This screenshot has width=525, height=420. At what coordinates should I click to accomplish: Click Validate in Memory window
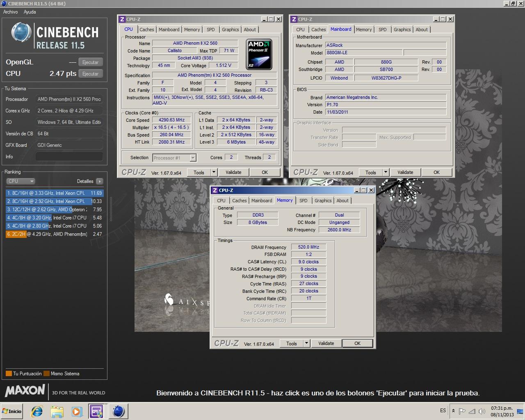click(326, 344)
